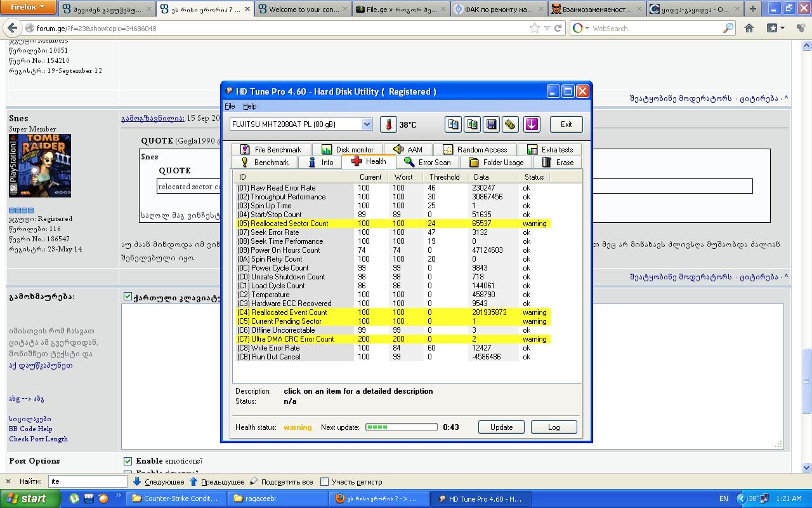Click the floppy disk save icon
The height and width of the screenshot is (508, 812).
[491, 124]
